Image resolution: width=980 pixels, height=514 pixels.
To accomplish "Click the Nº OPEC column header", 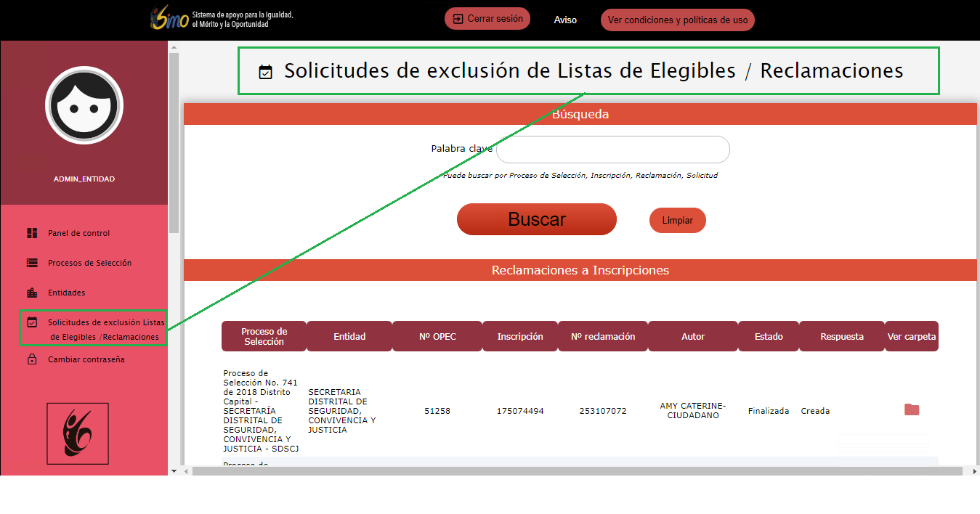I will click(437, 336).
